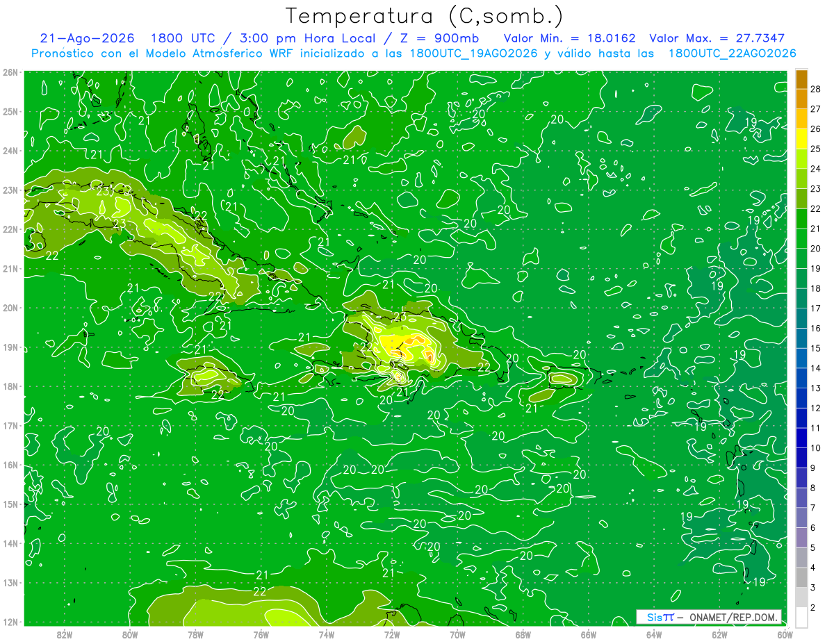Click the color scale label '10'
834x644 pixels.
click(x=816, y=448)
